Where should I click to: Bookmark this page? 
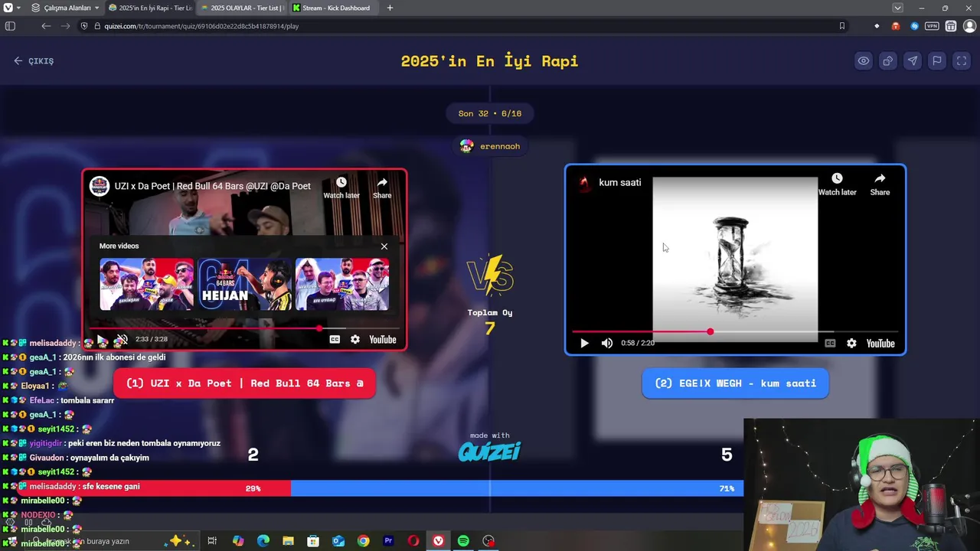[x=841, y=26]
